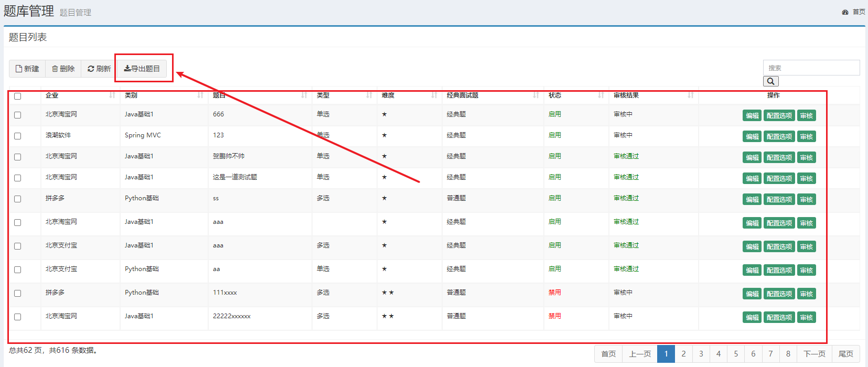Sort table by 企业 column arrows
Viewport: 868px width, 367px height.
(x=112, y=95)
